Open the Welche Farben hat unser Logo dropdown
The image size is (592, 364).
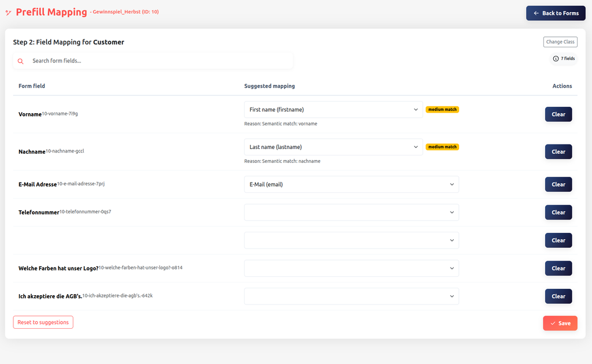tap(351, 268)
